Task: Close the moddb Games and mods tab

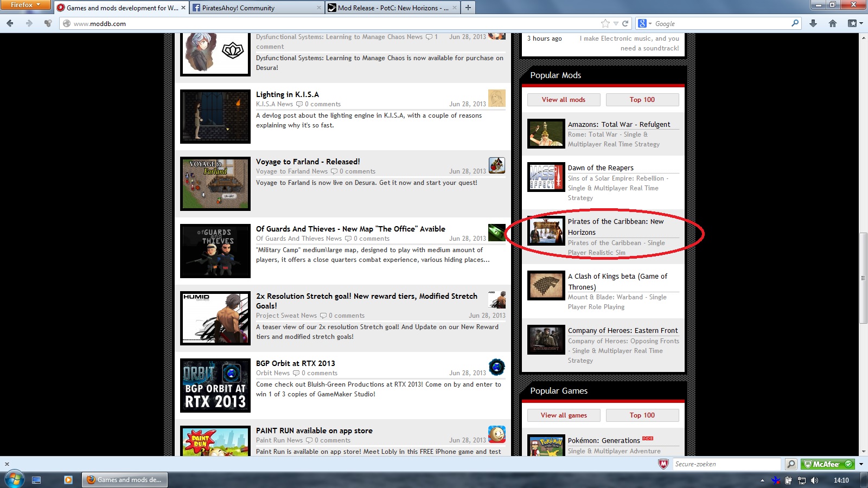Action: click(x=183, y=8)
